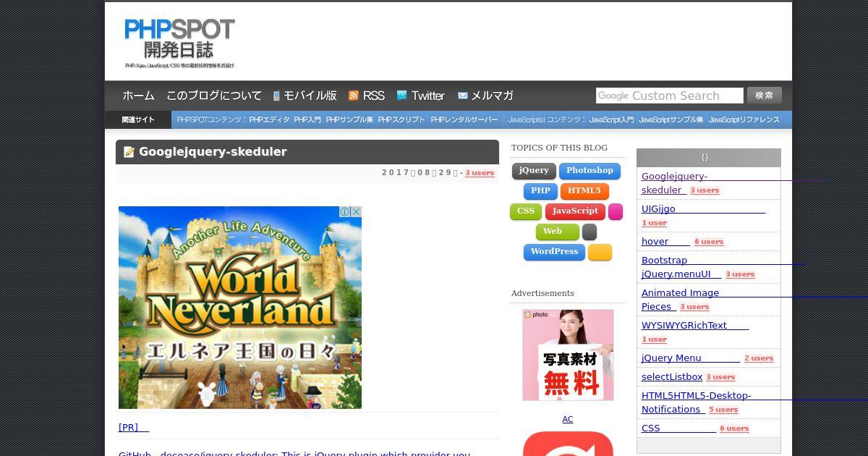
Task: Open sidebar entry hover
Action: tap(665, 242)
